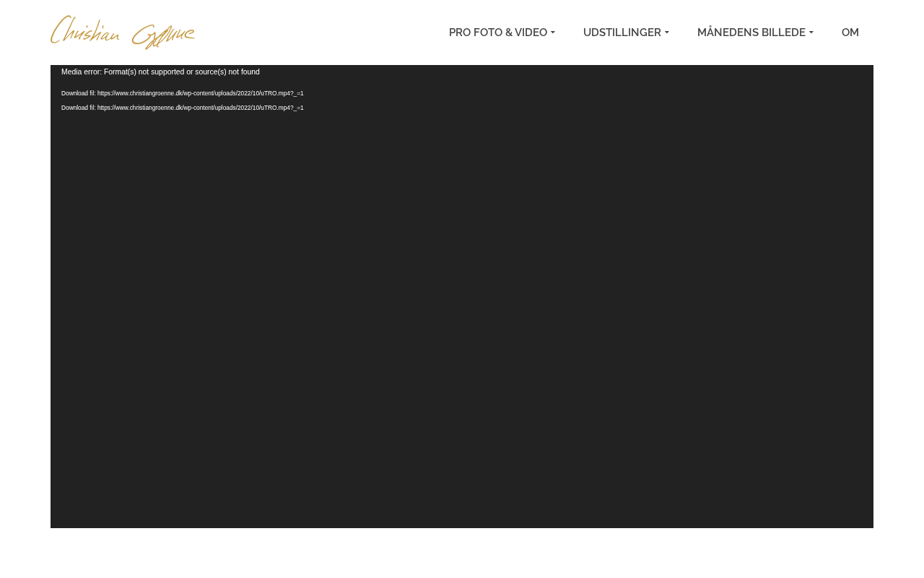The height and width of the screenshot is (578, 924).
Task: Click the second 'Download fil' uTRO.mp4 link
Action: tap(183, 108)
